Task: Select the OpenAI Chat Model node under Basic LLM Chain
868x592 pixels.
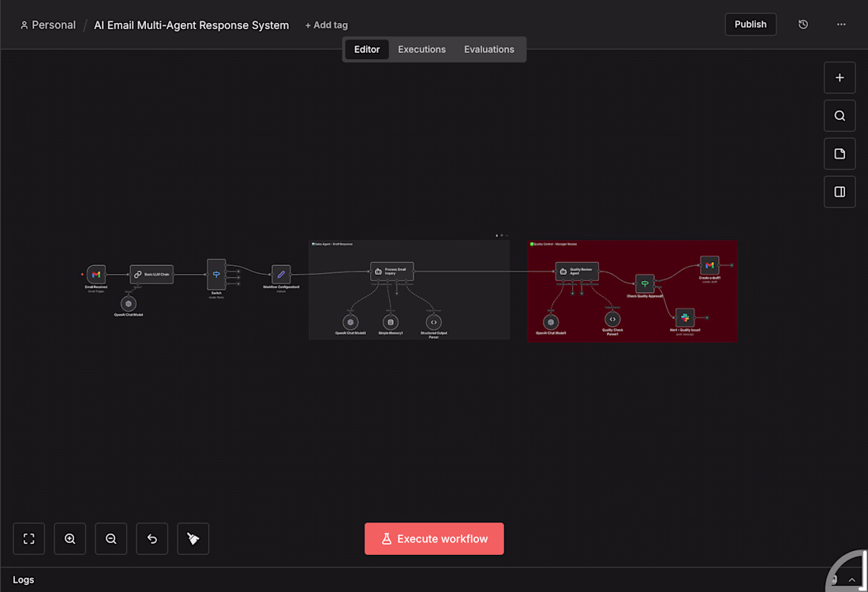Action: (x=129, y=303)
